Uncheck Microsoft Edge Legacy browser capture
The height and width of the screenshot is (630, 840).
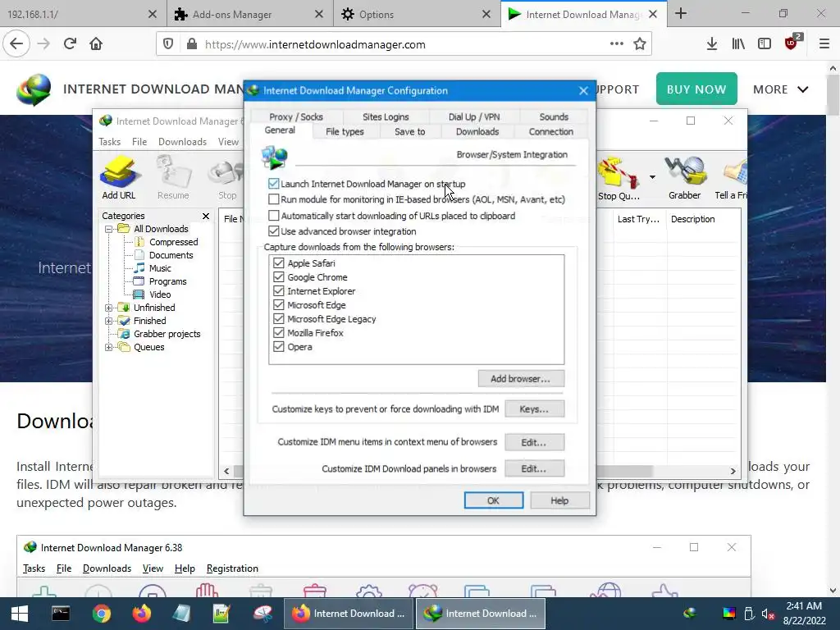279,319
